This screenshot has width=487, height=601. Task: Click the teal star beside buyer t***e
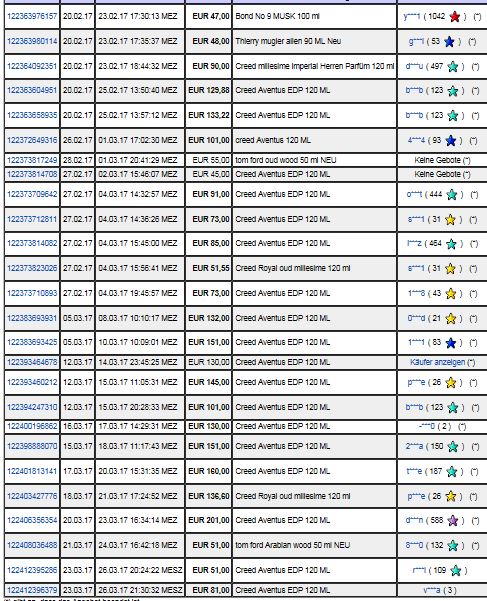click(x=452, y=471)
